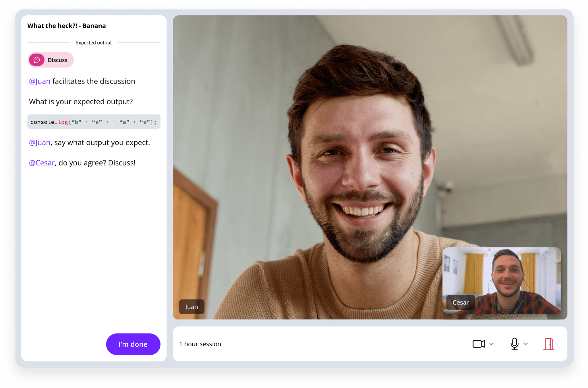Leave the session via the red door icon

point(549,344)
